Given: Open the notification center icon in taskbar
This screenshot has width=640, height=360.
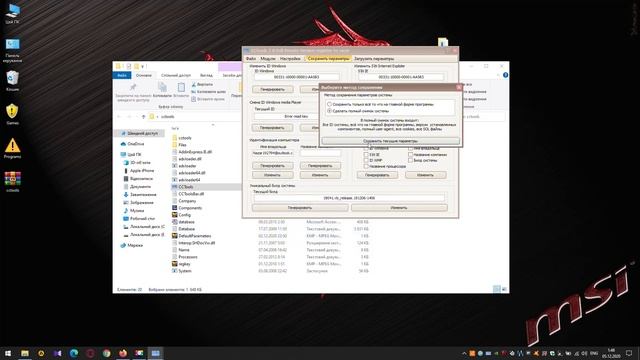Looking at the screenshot, I should (x=629, y=353).
